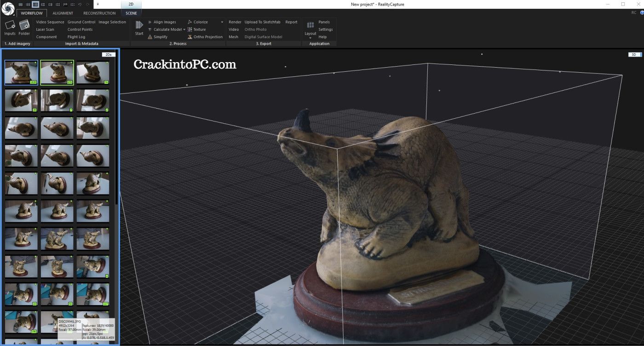Screen dimensions: 644x346
Task: Click the Simplify label
Action: tap(161, 37)
